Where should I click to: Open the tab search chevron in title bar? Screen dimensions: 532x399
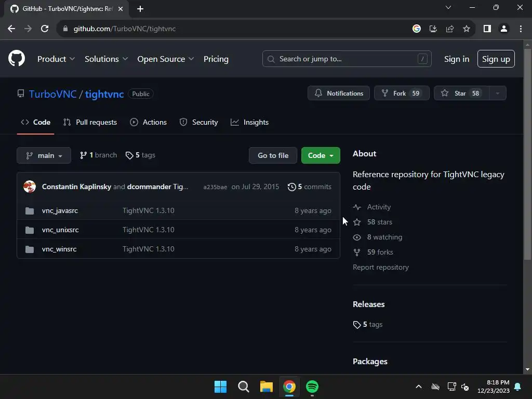(448, 7)
